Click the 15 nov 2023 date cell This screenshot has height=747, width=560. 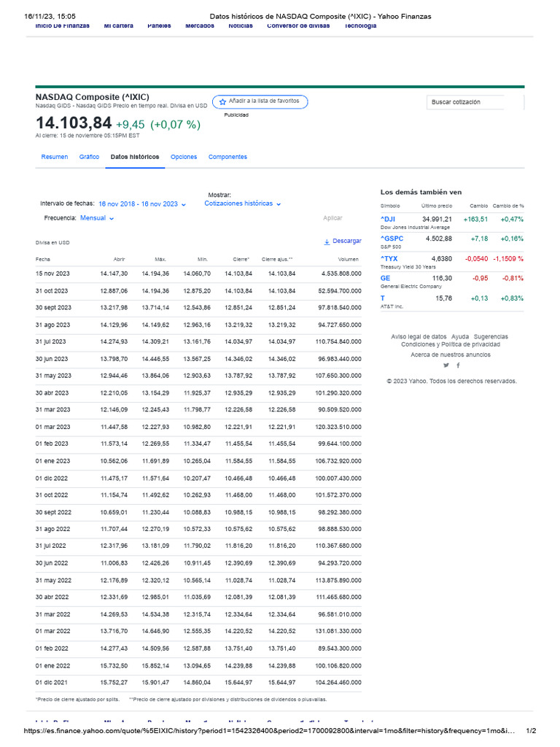[52, 274]
